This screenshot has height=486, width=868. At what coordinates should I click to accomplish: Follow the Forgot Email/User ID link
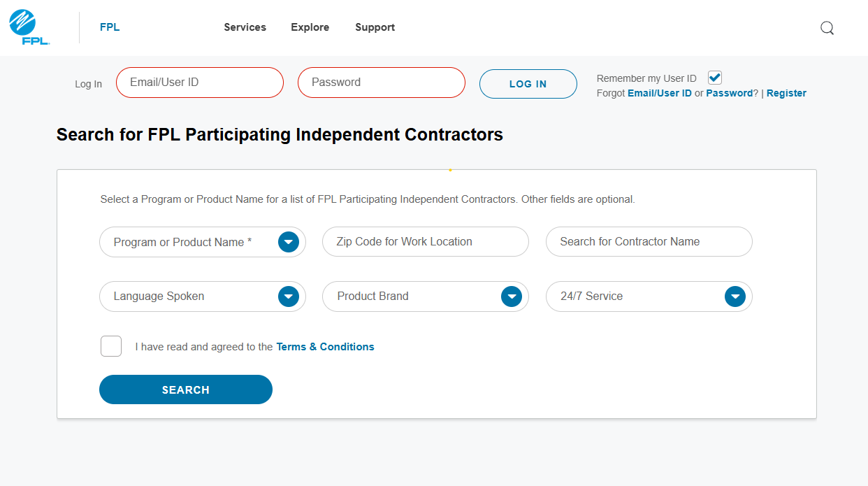click(x=660, y=93)
